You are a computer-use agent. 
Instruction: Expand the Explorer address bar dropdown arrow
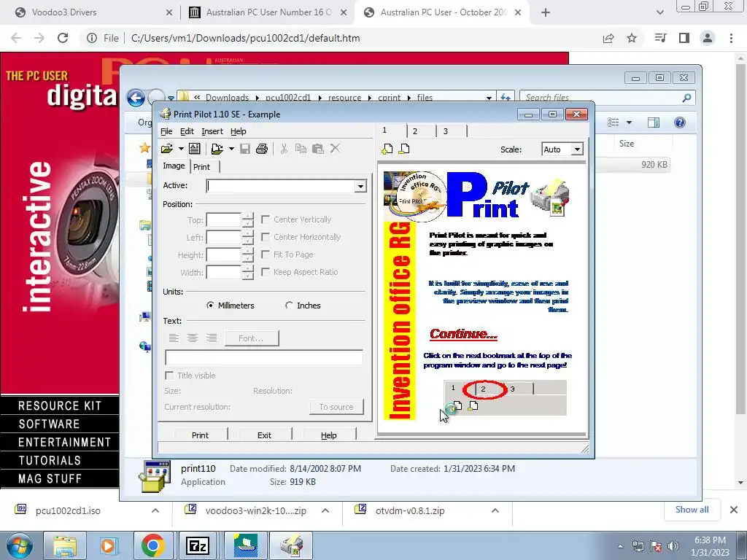click(489, 98)
